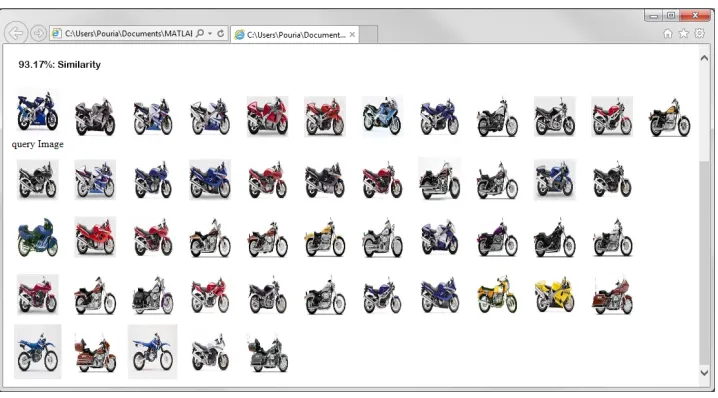The image size is (718, 398).
Task: Click the address bar search magnifier icon
Action: point(200,33)
